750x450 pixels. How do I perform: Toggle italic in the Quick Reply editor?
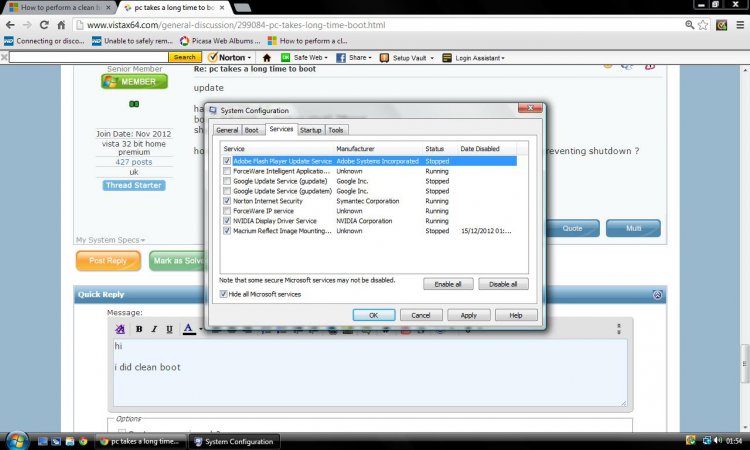[154, 329]
